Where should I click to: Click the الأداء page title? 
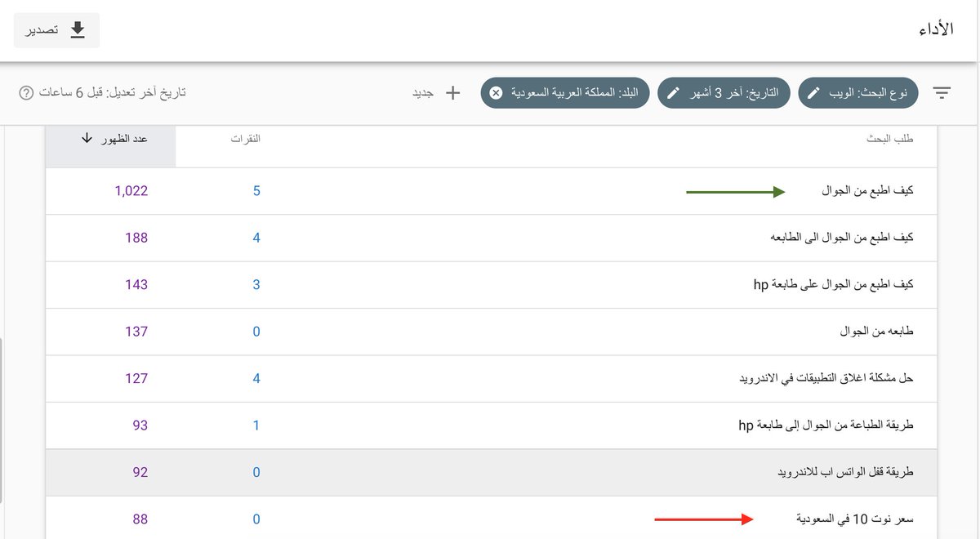click(x=937, y=29)
